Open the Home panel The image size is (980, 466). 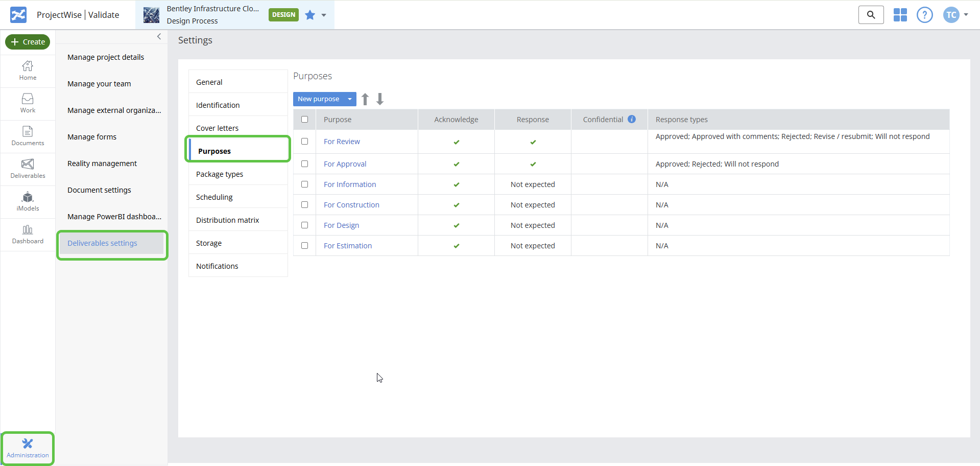[28, 71]
